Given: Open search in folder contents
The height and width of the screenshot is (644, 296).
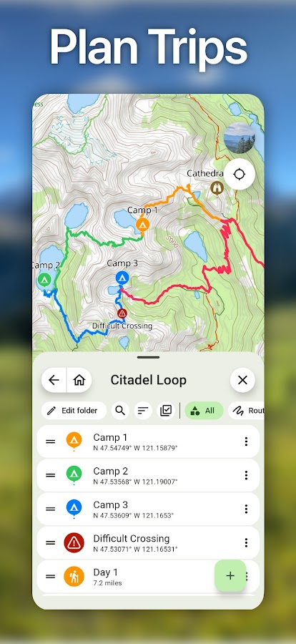Looking at the screenshot, I should [x=120, y=410].
